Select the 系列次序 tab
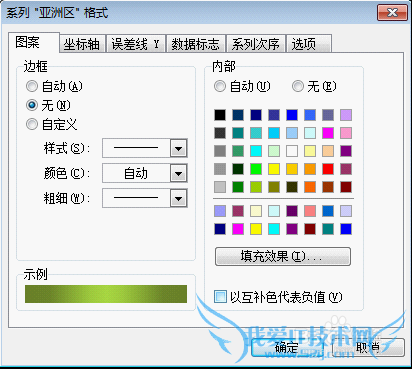 [256, 44]
